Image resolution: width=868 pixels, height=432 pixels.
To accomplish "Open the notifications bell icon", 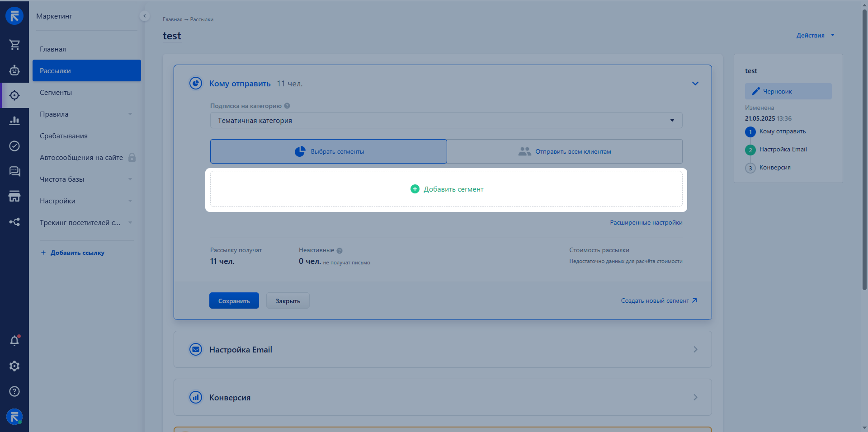I will pyautogui.click(x=14, y=341).
